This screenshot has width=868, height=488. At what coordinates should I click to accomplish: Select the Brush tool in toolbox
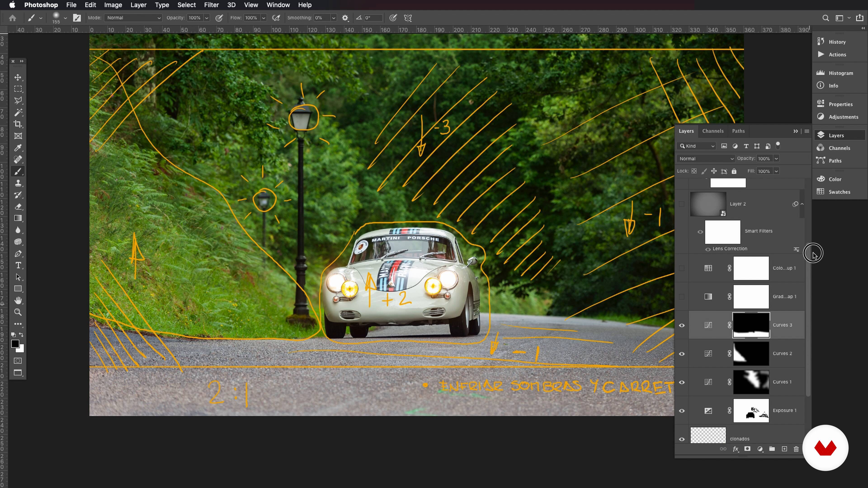(x=18, y=171)
